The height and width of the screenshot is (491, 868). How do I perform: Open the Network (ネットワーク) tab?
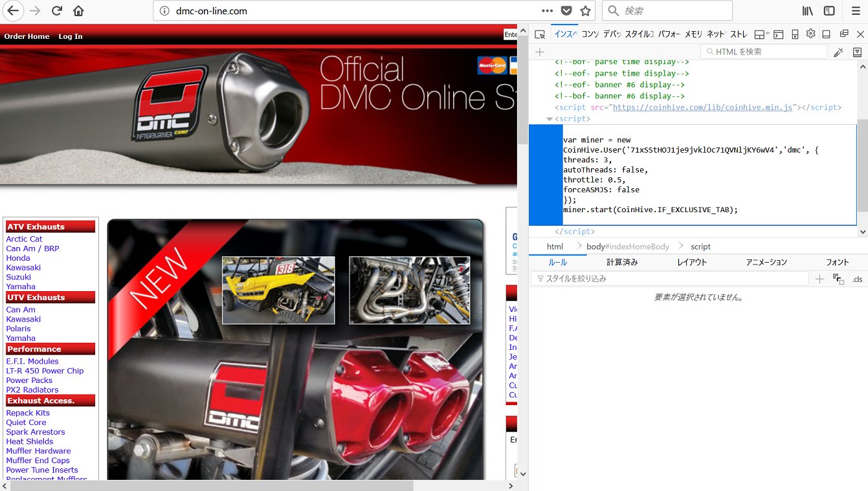[715, 34]
